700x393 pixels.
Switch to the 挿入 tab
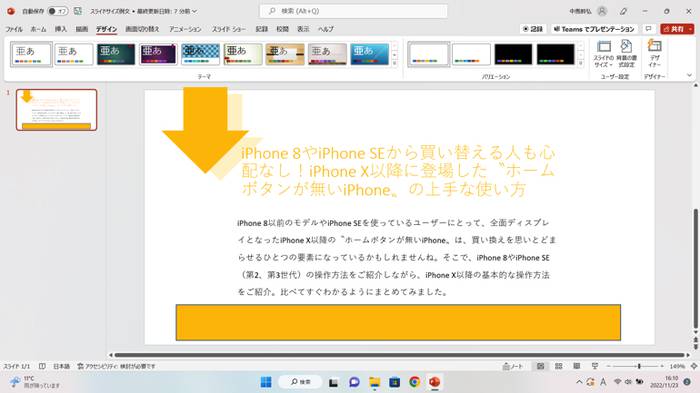[x=61, y=29]
